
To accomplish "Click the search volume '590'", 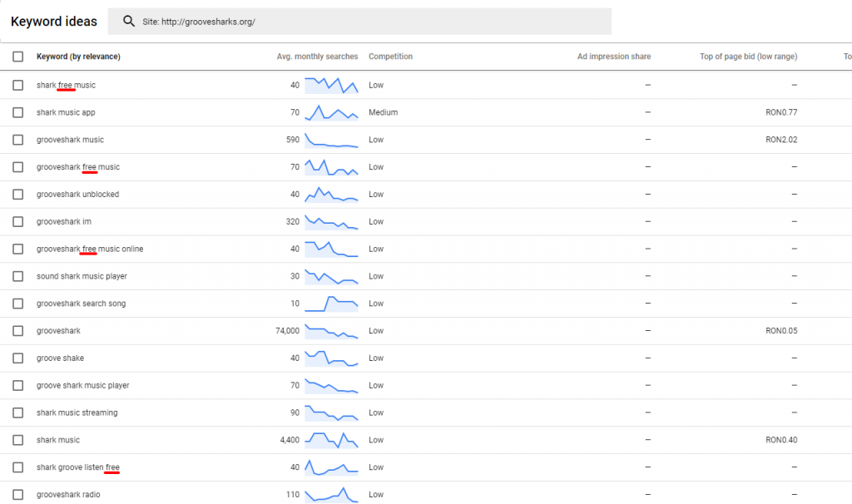I will click(x=293, y=140).
